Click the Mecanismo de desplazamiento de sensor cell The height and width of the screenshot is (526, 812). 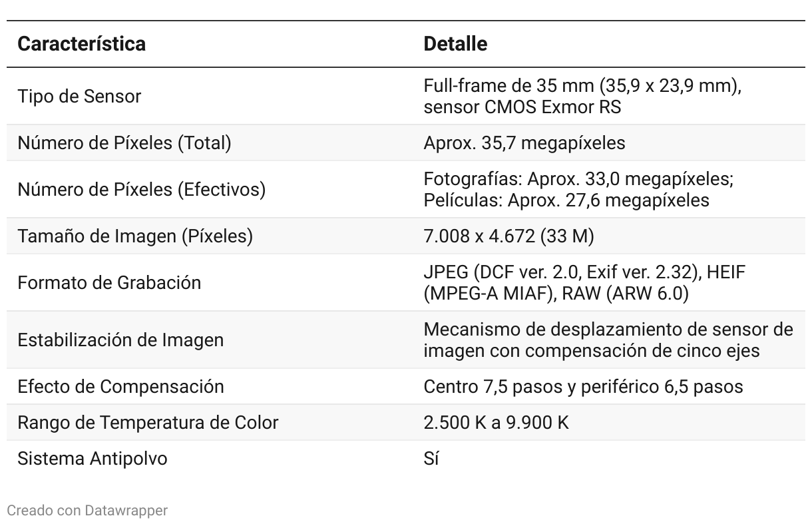coord(608,340)
